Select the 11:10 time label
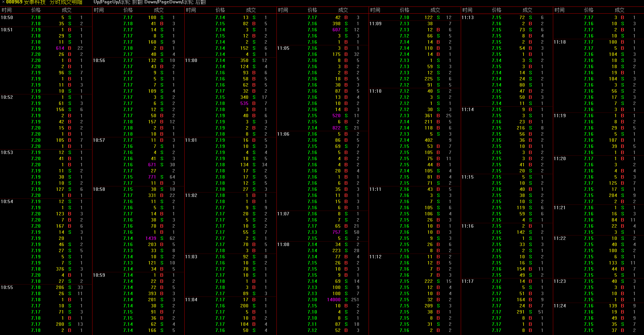 [x=375, y=91]
